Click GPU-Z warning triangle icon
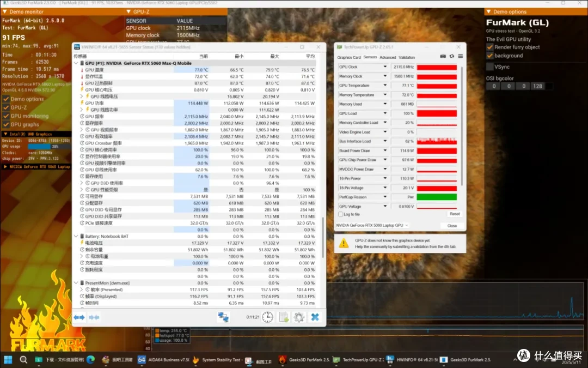The height and width of the screenshot is (368, 588). (344, 243)
